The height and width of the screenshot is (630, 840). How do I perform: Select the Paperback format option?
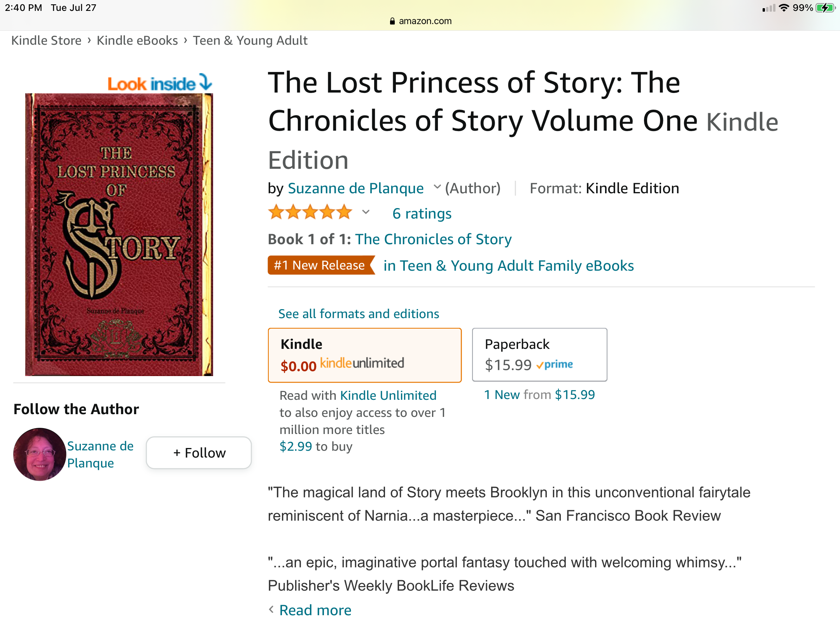(x=539, y=355)
